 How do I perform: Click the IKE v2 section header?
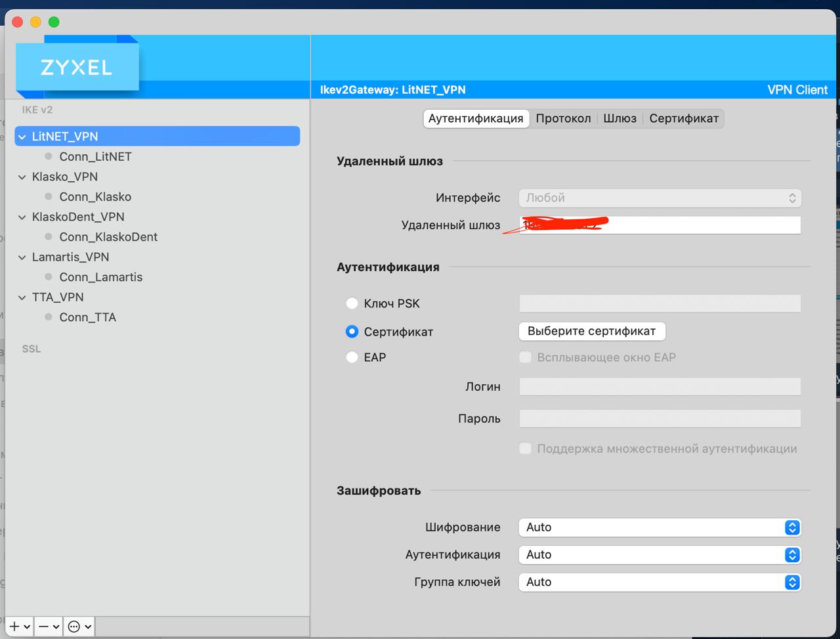(37, 110)
